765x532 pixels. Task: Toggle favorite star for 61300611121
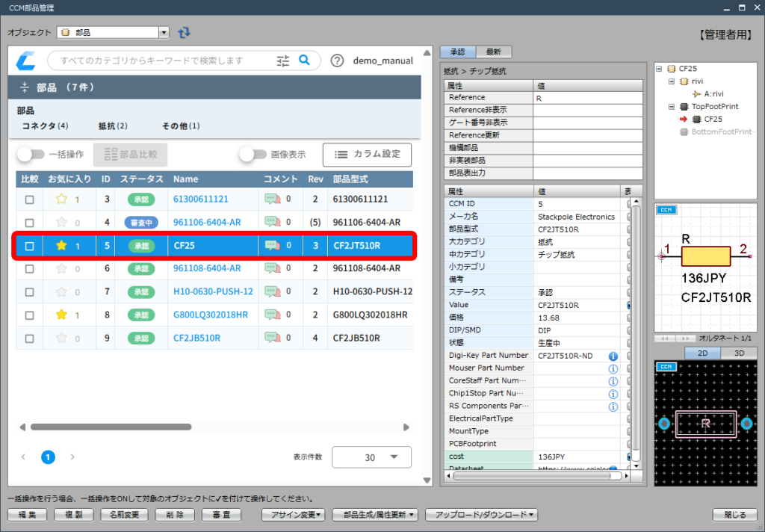point(61,199)
